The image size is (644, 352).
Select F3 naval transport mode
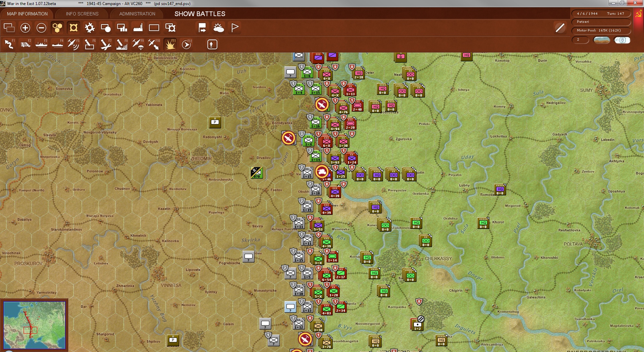coord(41,44)
